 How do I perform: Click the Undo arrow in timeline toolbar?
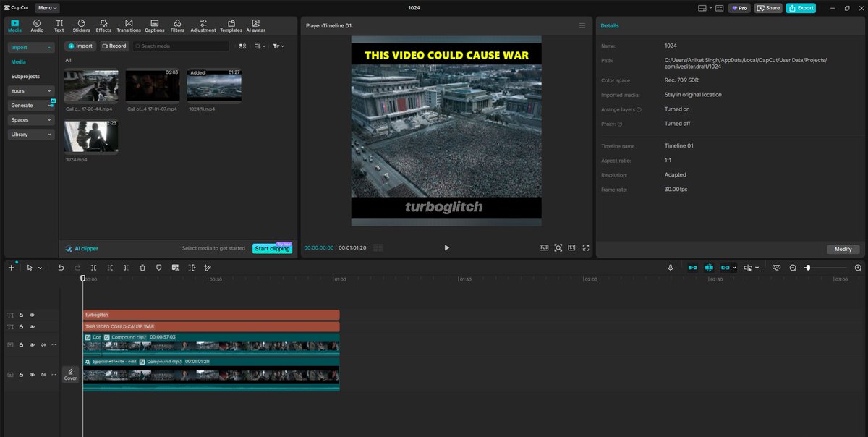tap(61, 268)
